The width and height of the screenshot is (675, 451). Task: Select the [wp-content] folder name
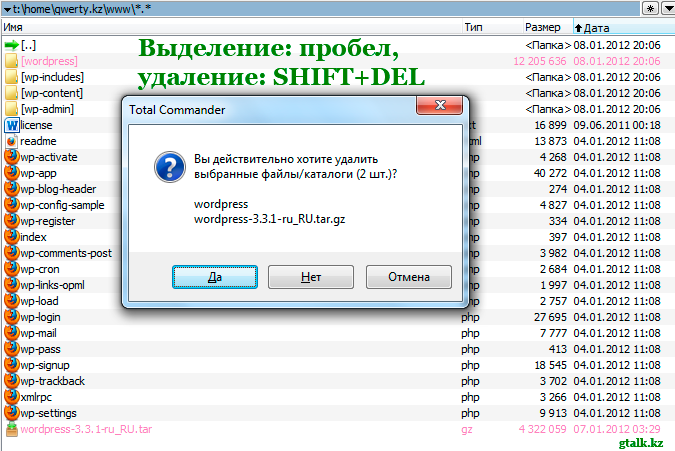(x=52, y=93)
